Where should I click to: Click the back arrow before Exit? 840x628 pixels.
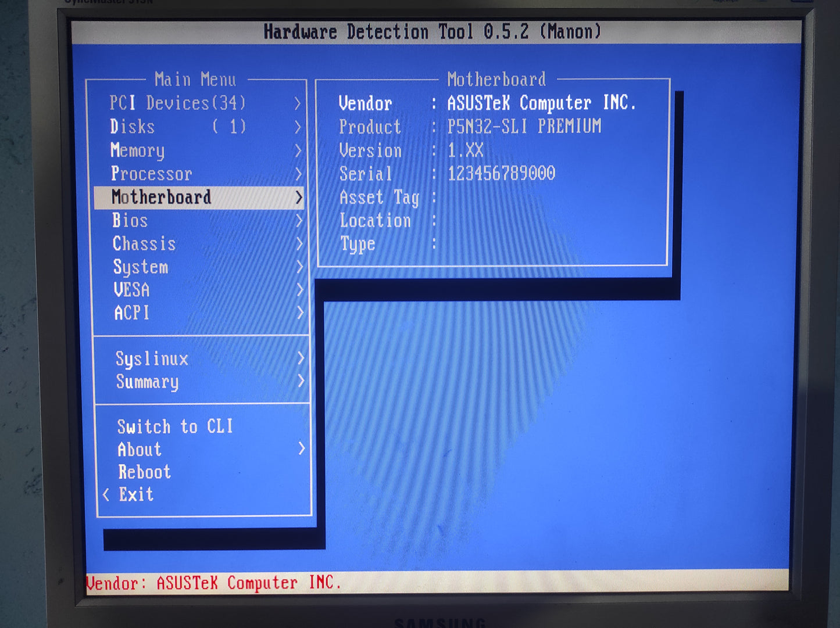tap(106, 494)
